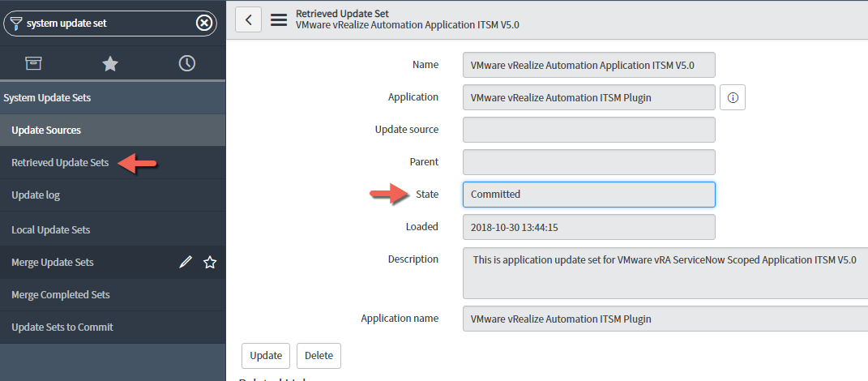Open the form context hamburger menu
Viewport: 868px width, 381px height.
coord(279,20)
